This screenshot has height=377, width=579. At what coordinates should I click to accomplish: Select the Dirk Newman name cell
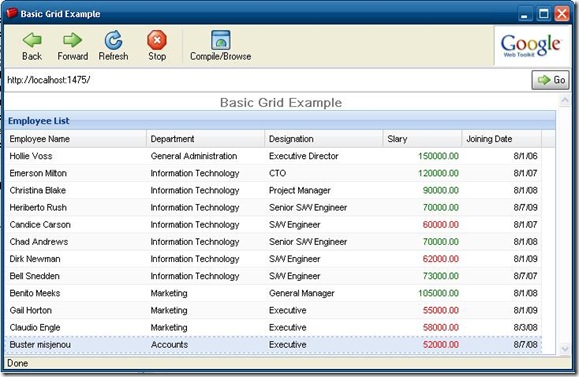click(35, 259)
